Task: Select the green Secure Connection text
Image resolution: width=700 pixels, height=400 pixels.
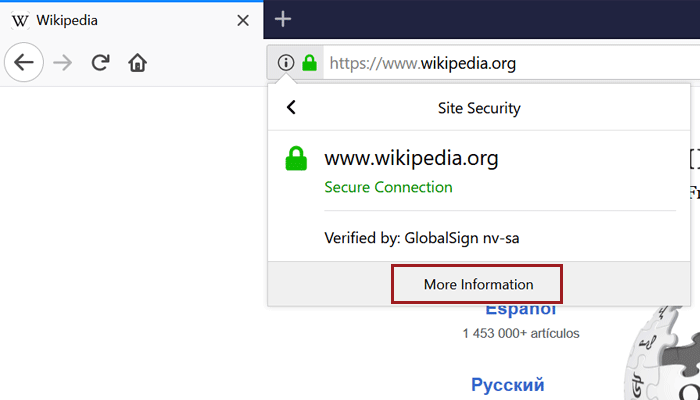Action: (388, 187)
